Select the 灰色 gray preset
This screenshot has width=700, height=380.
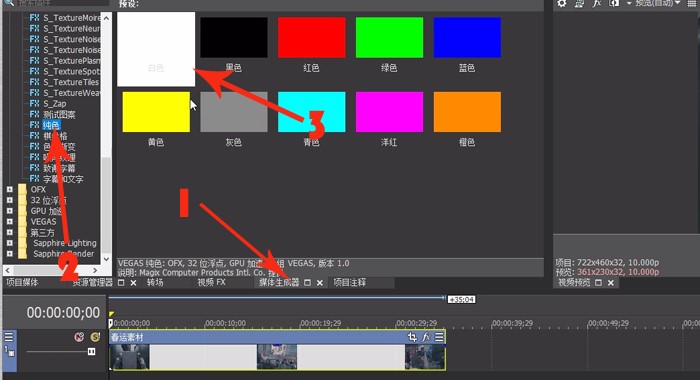(234, 112)
